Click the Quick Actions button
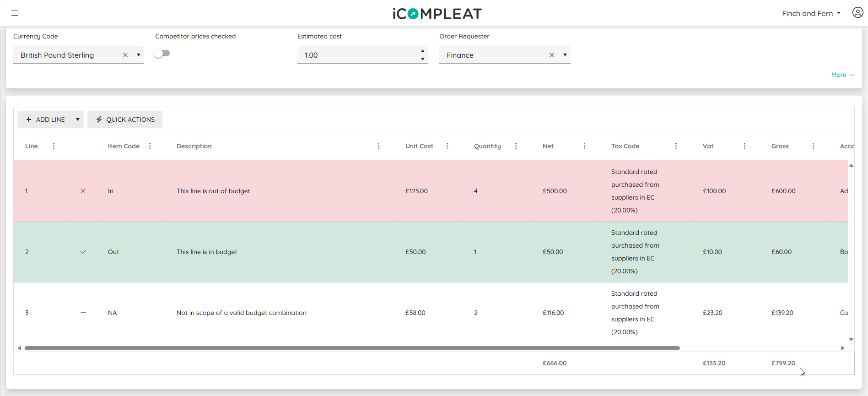 [125, 119]
